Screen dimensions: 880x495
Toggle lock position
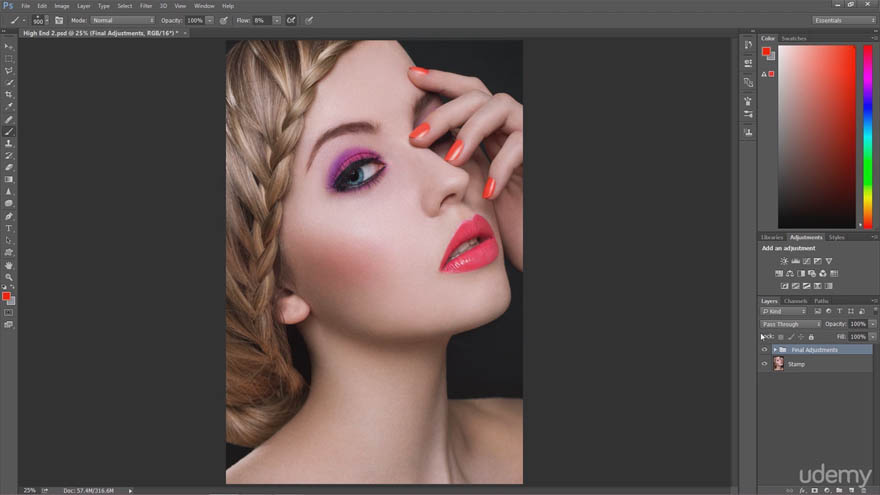(x=801, y=337)
